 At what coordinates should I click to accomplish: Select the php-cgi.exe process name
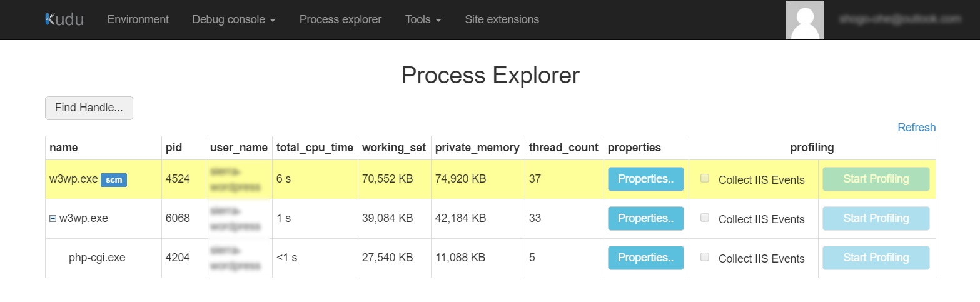click(x=97, y=258)
